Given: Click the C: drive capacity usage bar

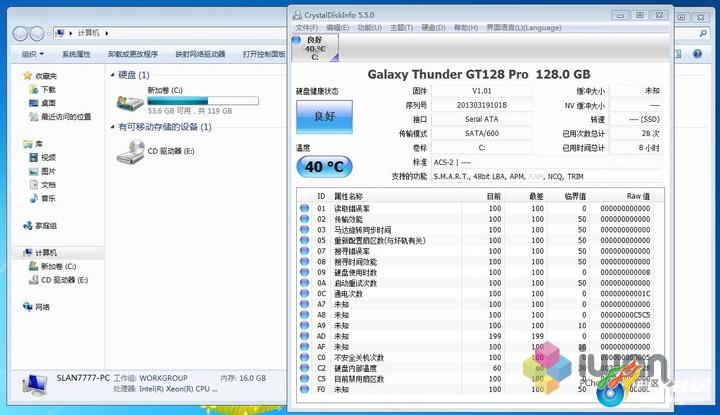Looking at the screenshot, I should coord(202,101).
